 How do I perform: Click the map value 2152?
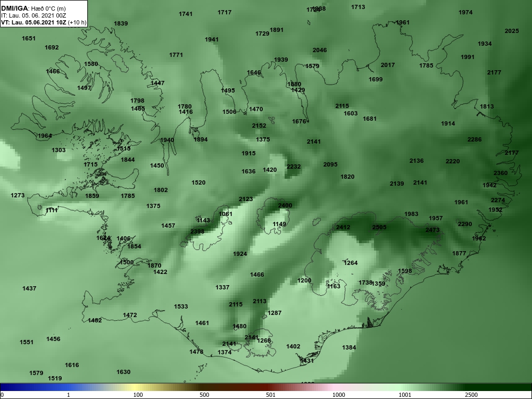[259, 126]
